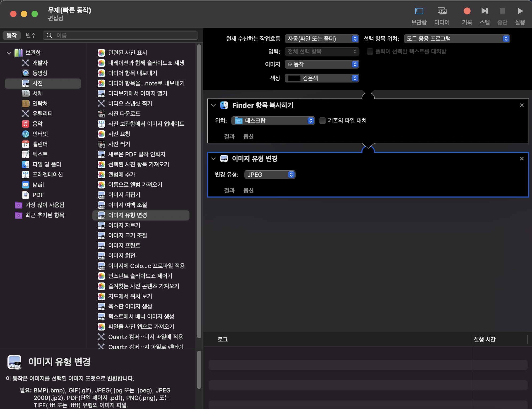
Task: Open the workflow input type dropdown 자동(파일 또는 폴더)
Action: (x=322, y=39)
